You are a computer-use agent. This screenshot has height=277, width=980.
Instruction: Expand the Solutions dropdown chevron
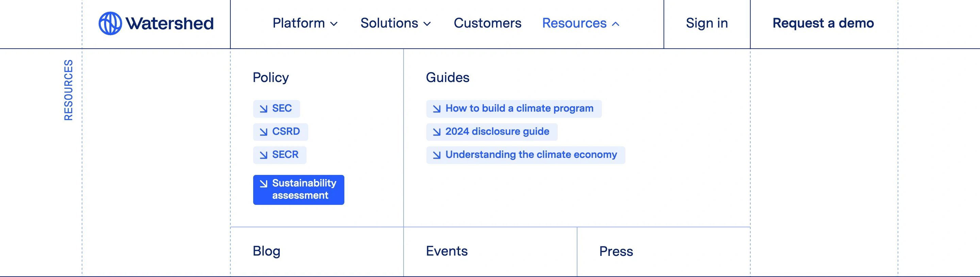tap(427, 24)
